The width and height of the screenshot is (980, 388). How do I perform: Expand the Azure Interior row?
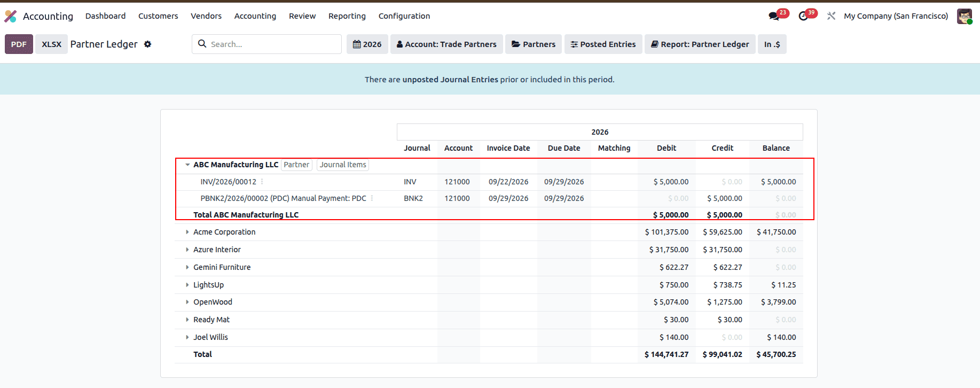(187, 250)
